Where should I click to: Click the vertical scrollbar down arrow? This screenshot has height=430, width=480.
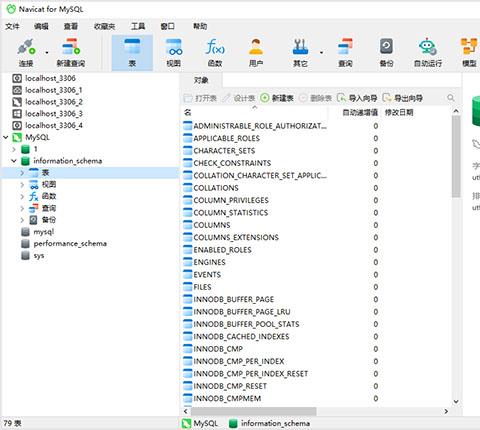pyautogui.click(x=456, y=402)
